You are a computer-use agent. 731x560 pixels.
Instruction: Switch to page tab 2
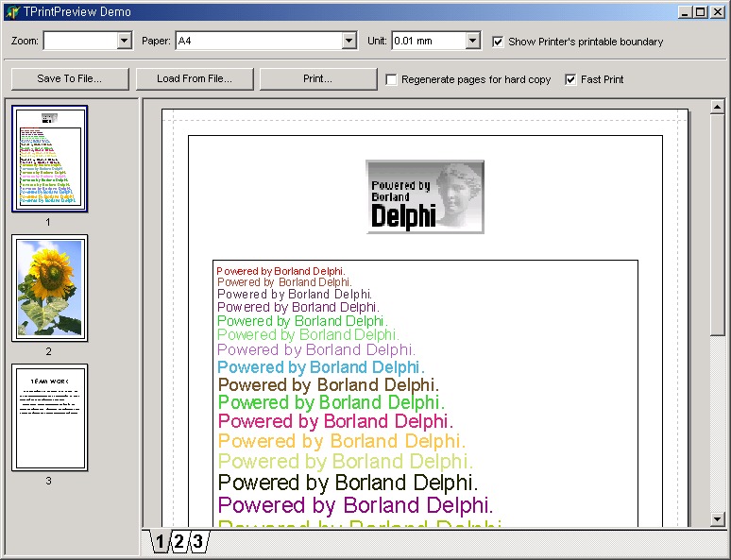179,541
